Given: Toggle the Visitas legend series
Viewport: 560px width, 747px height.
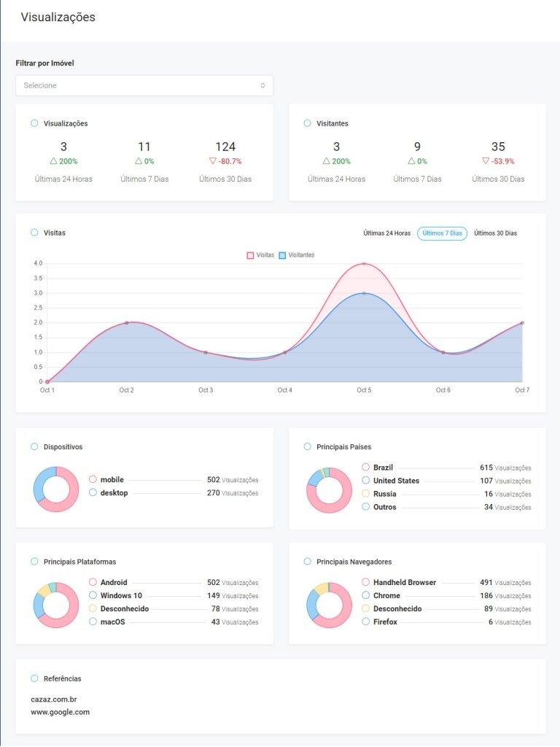Looking at the screenshot, I should tap(261, 255).
